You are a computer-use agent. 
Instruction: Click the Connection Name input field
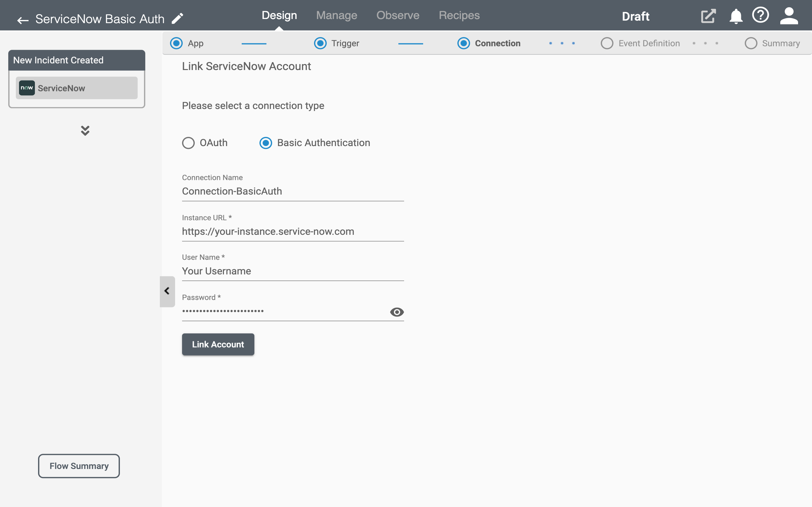(x=292, y=191)
